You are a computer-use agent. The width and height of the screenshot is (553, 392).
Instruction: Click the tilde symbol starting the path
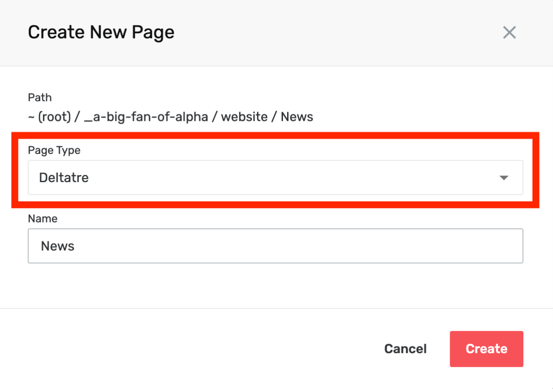31,117
